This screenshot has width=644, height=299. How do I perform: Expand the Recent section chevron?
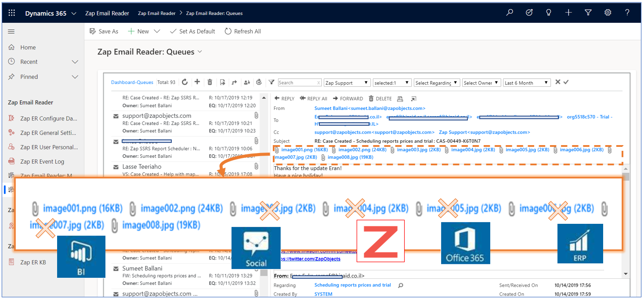click(75, 62)
